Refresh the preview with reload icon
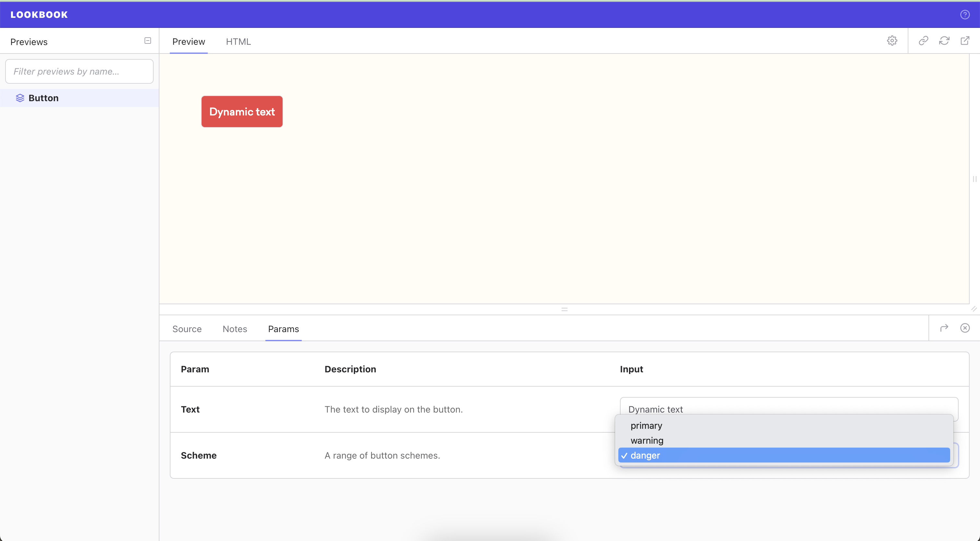Viewport: 980px width, 541px height. coord(944,41)
